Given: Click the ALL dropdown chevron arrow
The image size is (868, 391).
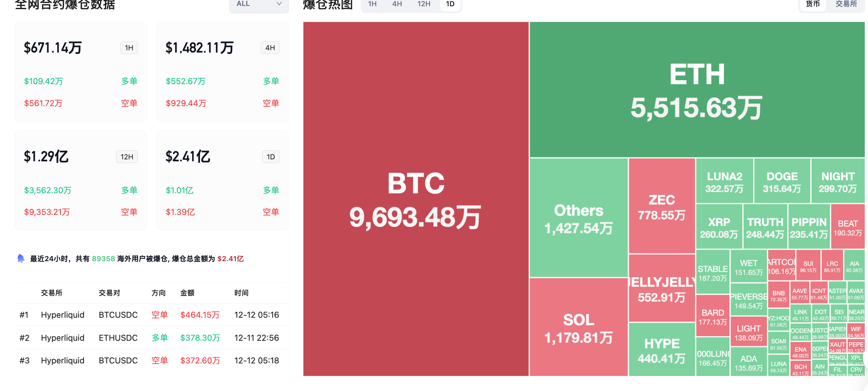Looking at the screenshot, I should click(279, 4).
